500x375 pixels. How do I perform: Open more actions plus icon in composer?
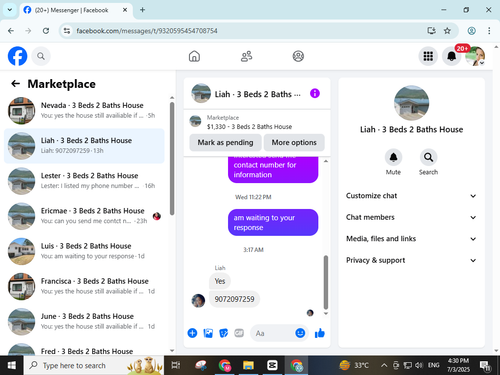point(192,333)
